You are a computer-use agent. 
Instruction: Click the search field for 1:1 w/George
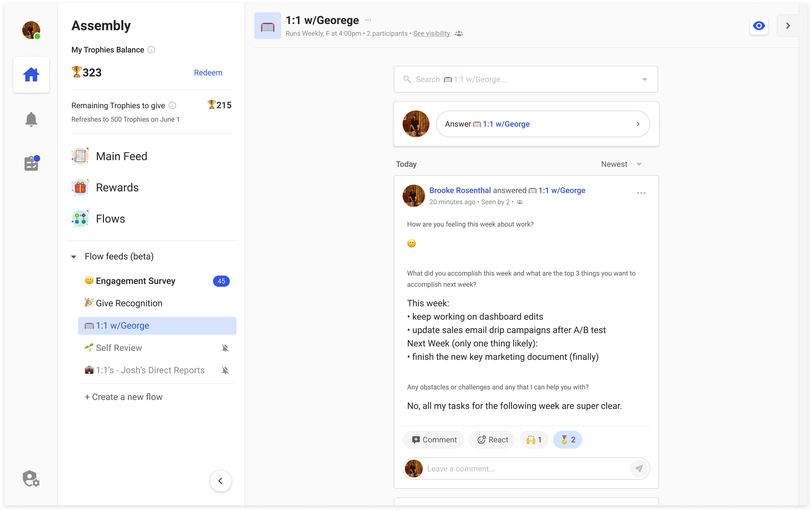(x=525, y=79)
